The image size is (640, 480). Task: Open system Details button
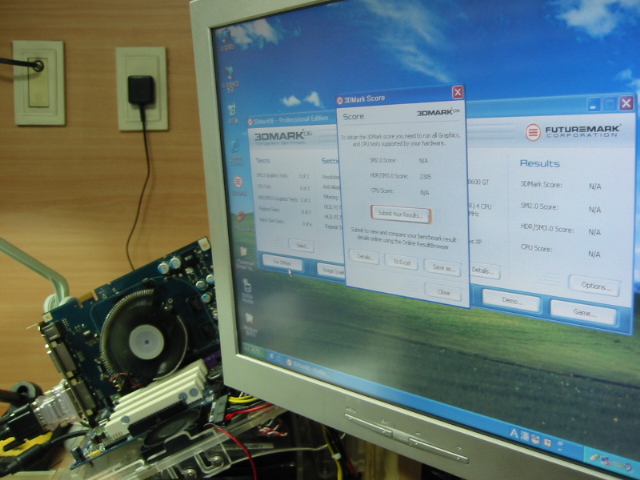(x=484, y=270)
